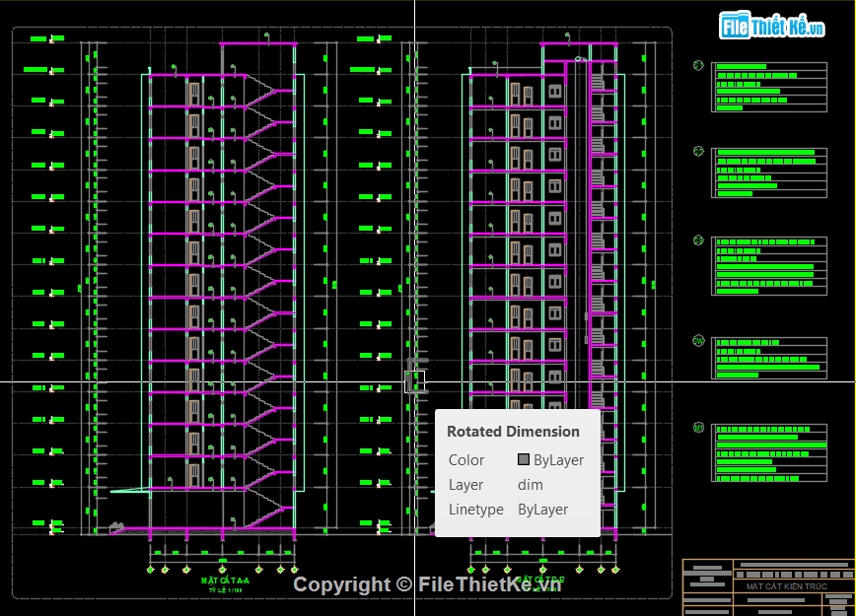Click the 'Linetype' label in tooltip
Viewport: 856px width, 616px height.
tap(476, 509)
